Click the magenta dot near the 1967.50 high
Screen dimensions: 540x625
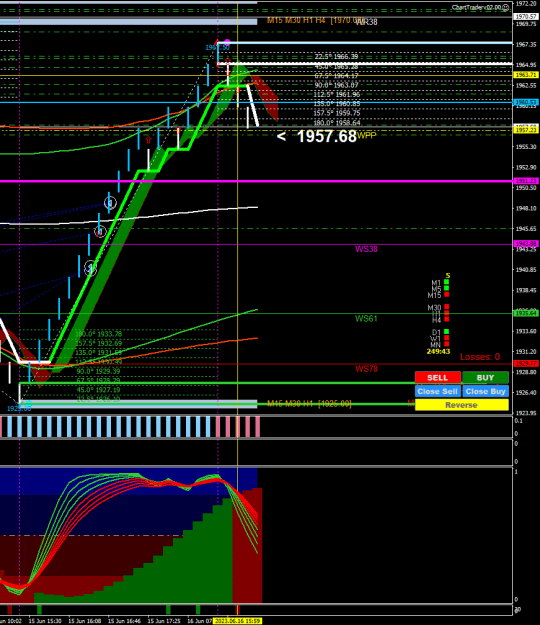227,42
